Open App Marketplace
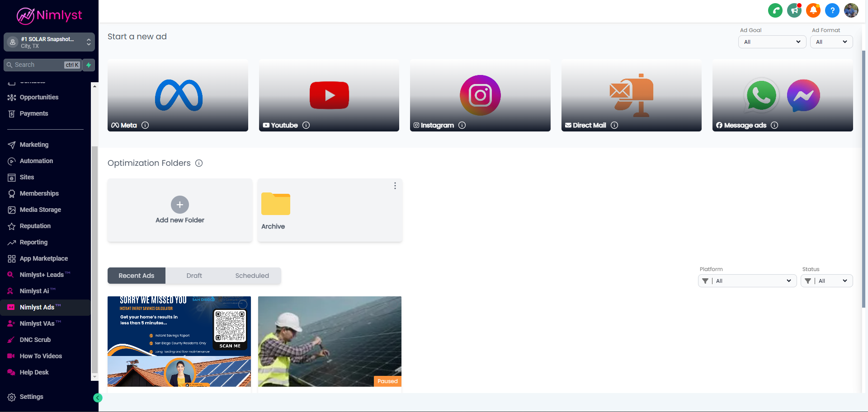Screen dimensions: 868x412 pos(45,258)
